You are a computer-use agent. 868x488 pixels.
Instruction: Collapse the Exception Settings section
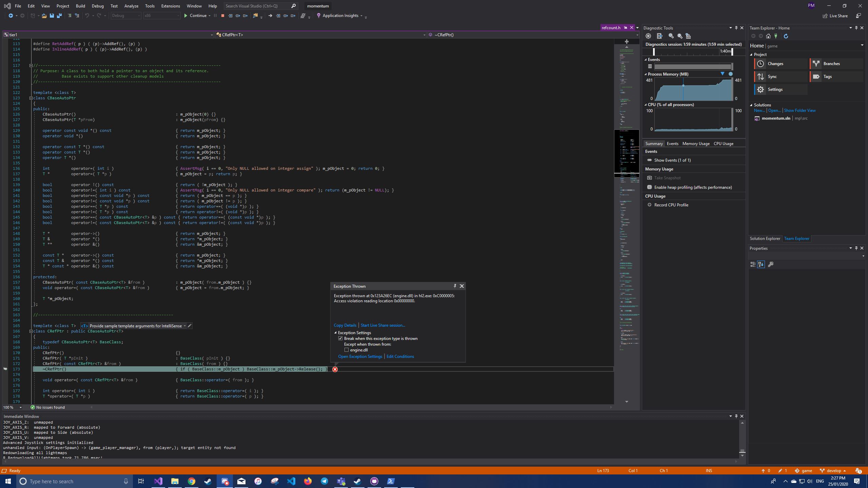336,333
